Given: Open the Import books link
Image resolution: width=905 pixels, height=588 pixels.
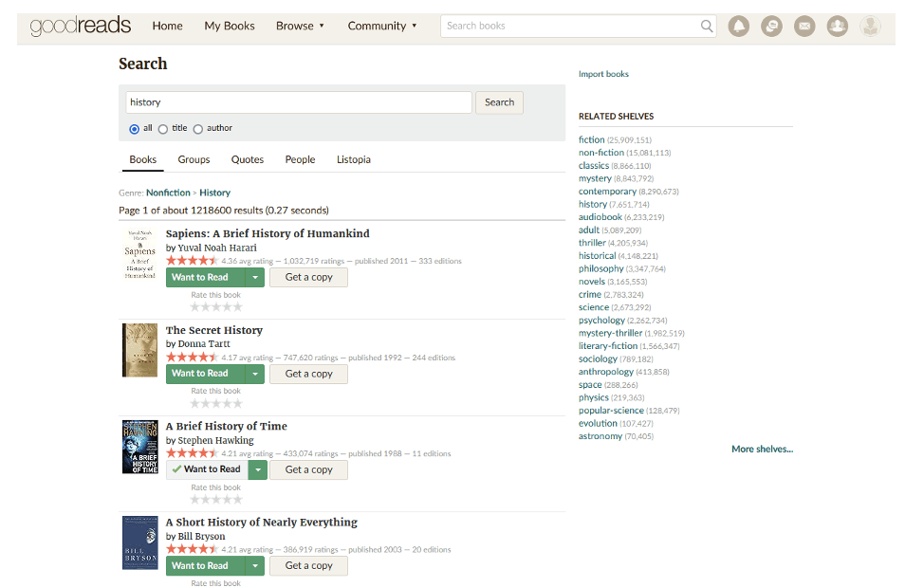Looking at the screenshot, I should pos(603,74).
